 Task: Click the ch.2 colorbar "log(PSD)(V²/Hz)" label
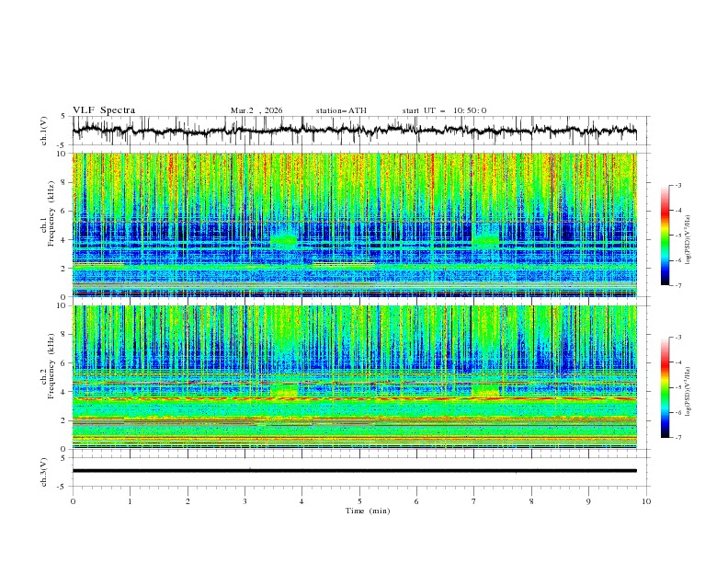(x=688, y=392)
